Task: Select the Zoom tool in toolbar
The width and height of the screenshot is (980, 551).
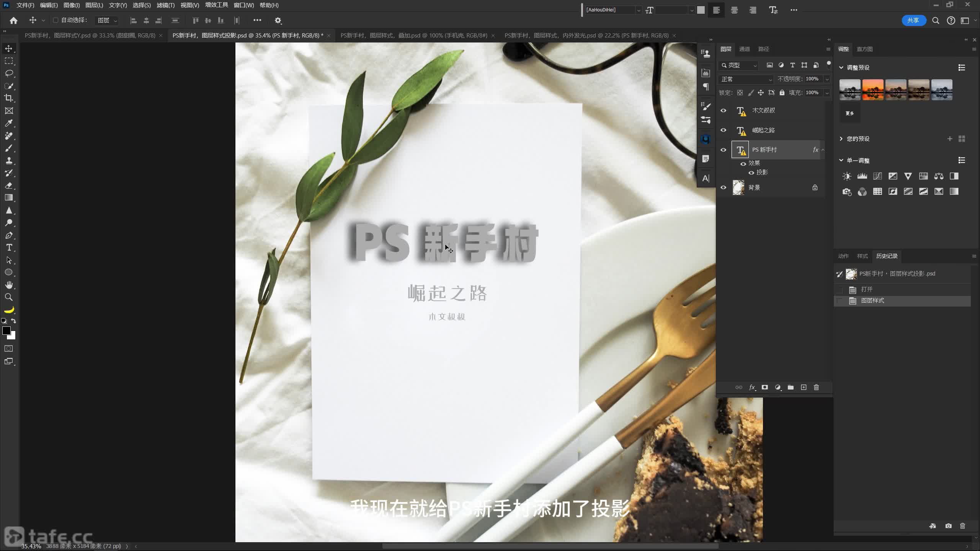Action: point(8,297)
